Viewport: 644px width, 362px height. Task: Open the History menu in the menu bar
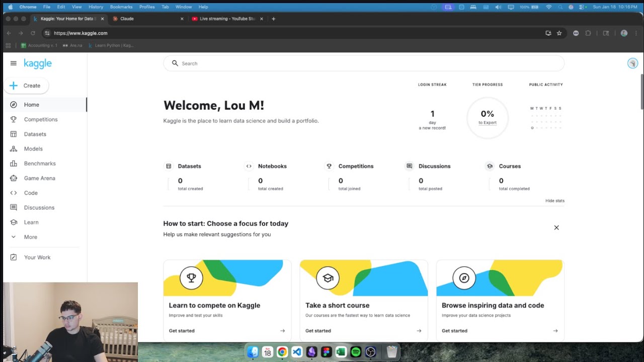(x=96, y=7)
